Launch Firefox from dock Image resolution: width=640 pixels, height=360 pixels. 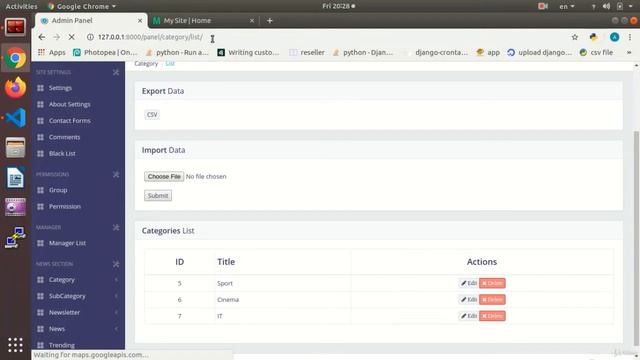click(x=15, y=88)
